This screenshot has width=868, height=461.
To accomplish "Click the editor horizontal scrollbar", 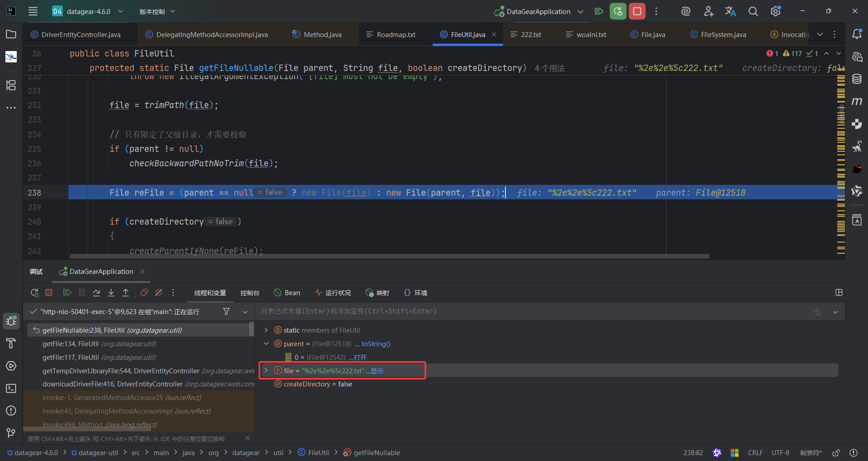I will pyautogui.click(x=389, y=256).
